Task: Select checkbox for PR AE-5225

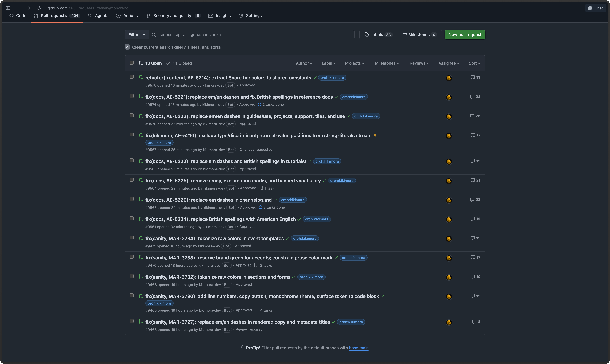Action: tap(131, 180)
